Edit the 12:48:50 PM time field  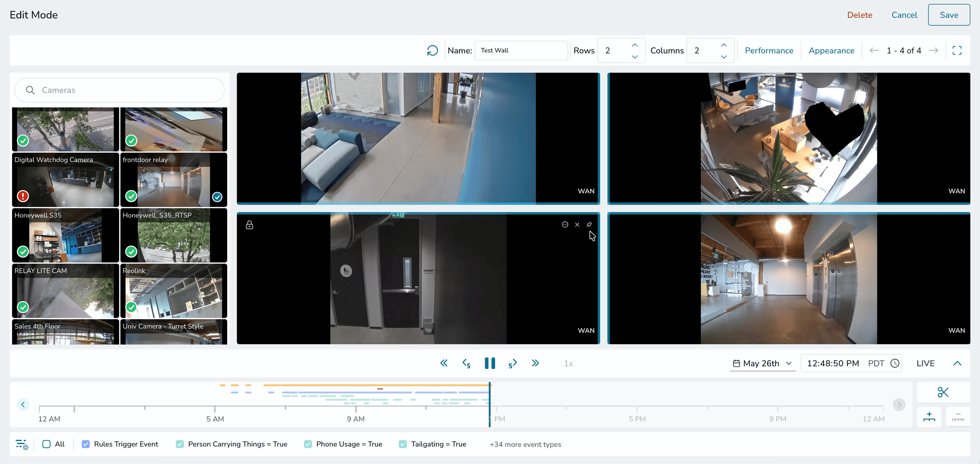tap(833, 363)
